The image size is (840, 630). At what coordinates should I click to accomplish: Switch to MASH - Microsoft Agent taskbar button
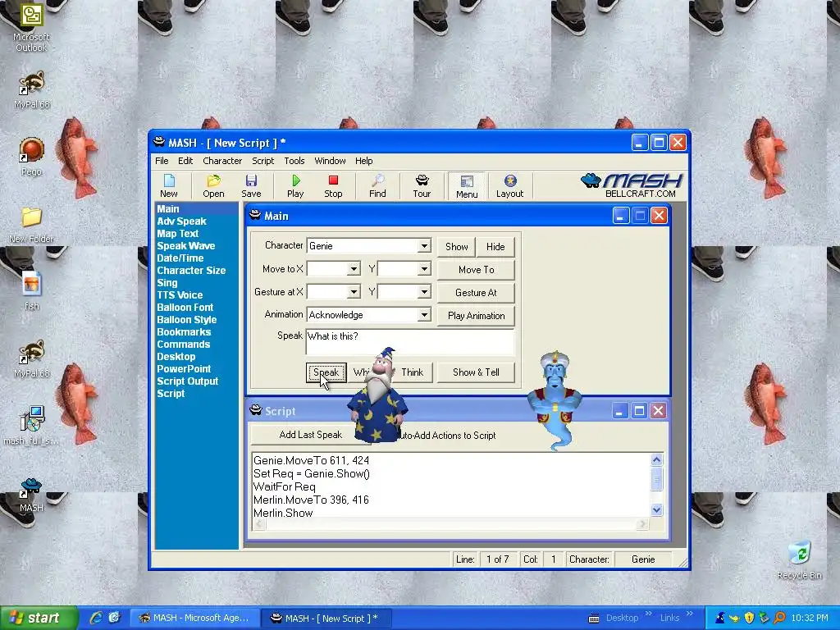click(x=194, y=618)
